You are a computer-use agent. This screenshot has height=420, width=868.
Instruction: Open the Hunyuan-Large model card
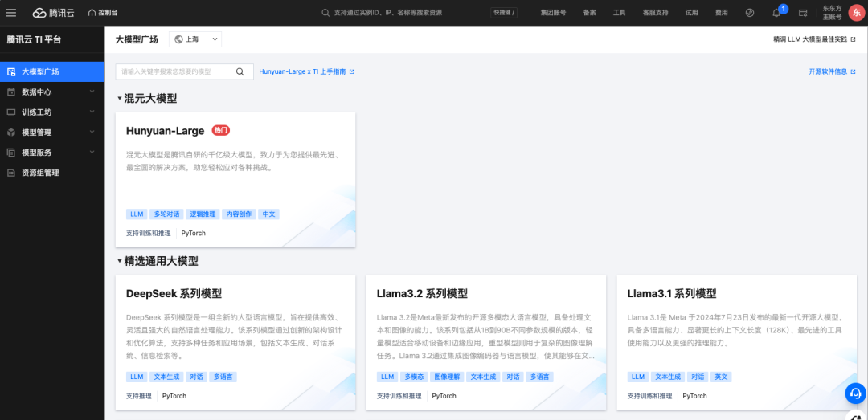click(235, 180)
